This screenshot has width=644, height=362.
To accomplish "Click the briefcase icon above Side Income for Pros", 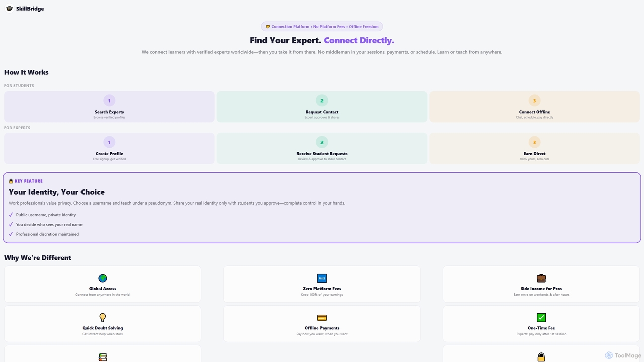I will tap(541, 278).
